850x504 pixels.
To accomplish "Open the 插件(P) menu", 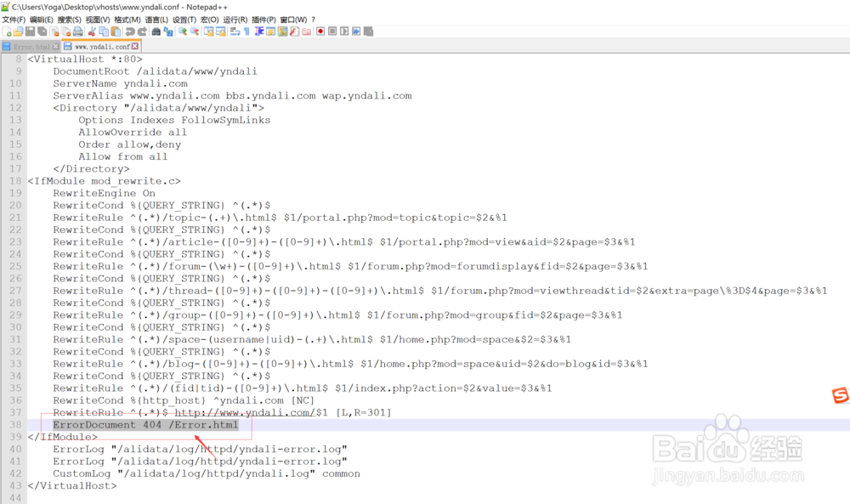I will [264, 20].
